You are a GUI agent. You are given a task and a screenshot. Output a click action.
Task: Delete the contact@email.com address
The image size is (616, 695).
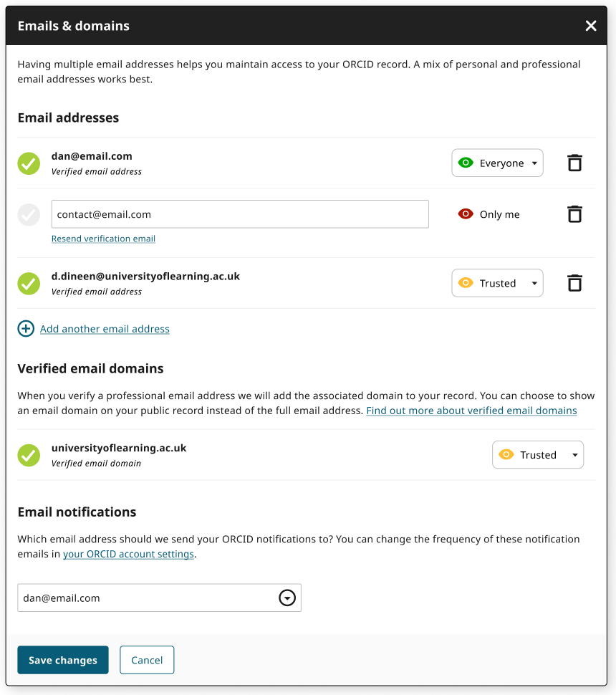click(x=574, y=214)
